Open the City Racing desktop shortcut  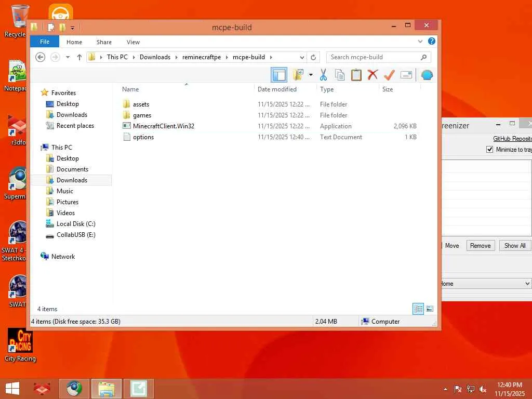[20, 345]
